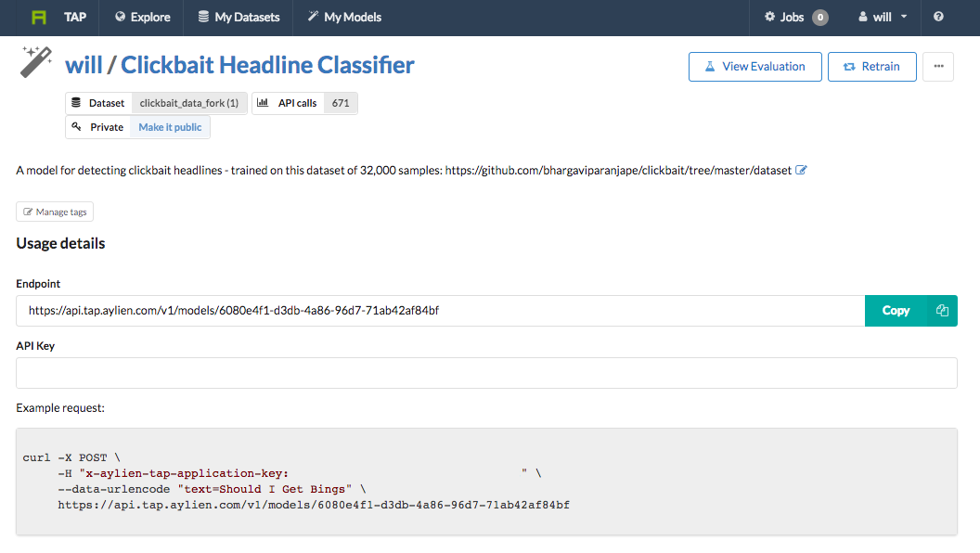Click the clipboard icon on the Copy button
The width and height of the screenshot is (980, 553).
pos(942,311)
